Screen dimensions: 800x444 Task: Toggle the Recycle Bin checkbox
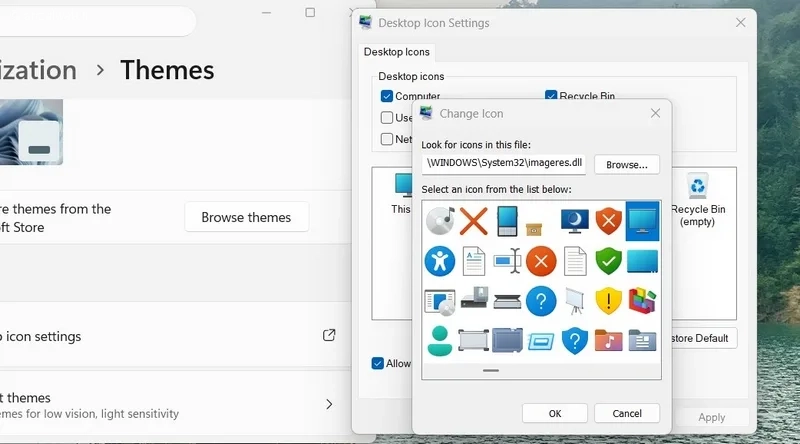[x=551, y=95]
